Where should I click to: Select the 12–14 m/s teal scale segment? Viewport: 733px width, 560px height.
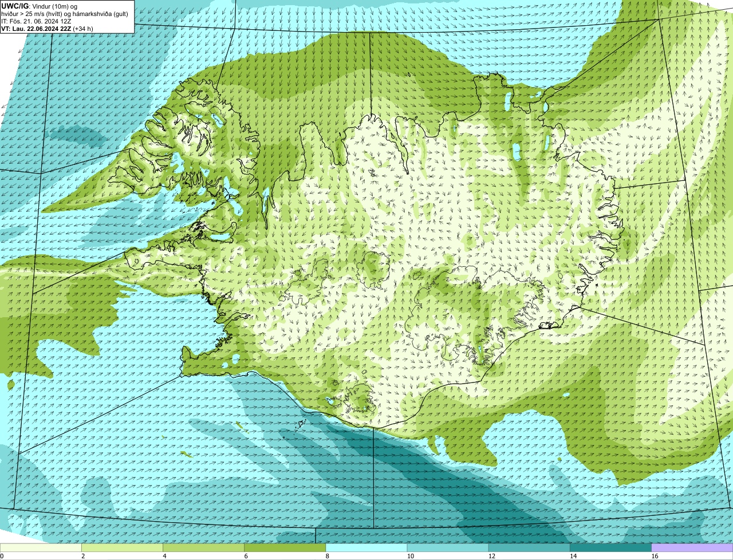pos(530,547)
